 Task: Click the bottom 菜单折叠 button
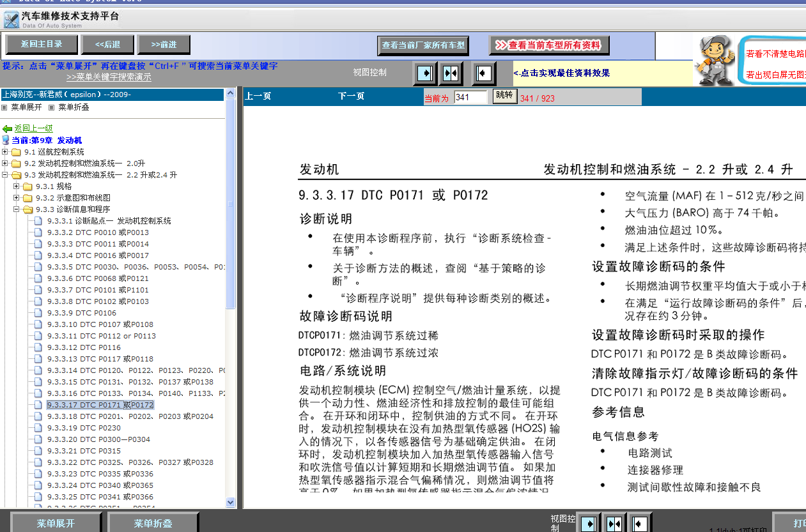(x=153, y=524)
